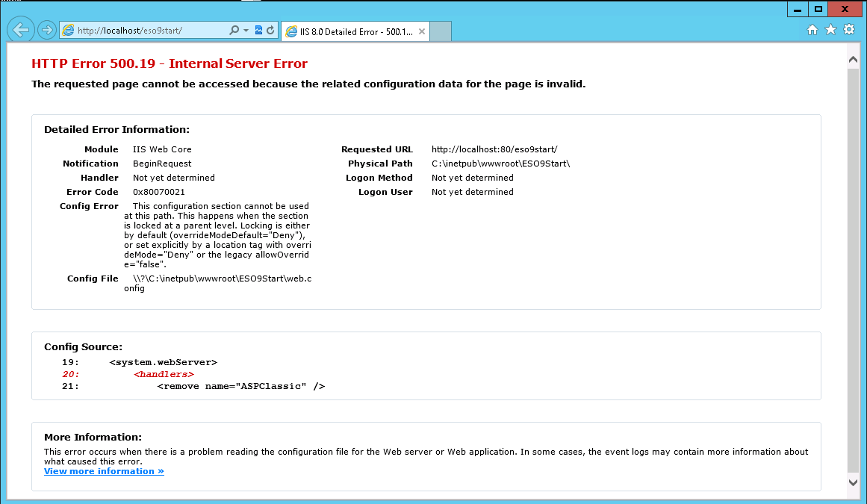Viewport: 867px width, 504px height.
Task: Close the IIS 8.0 Detailed Error tab
Action: point(422,31)
